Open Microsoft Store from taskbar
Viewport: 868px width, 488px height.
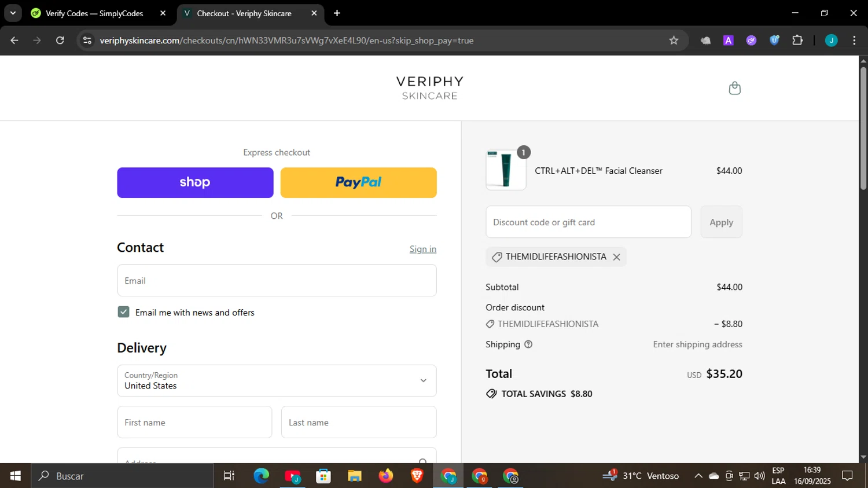[x=323, y=476]
